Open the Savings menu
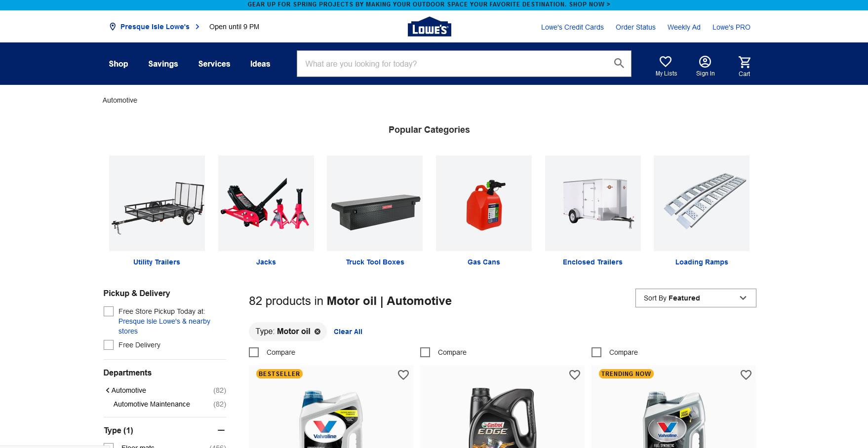Viewport: 868px width, 448px height. click(163, 64)
